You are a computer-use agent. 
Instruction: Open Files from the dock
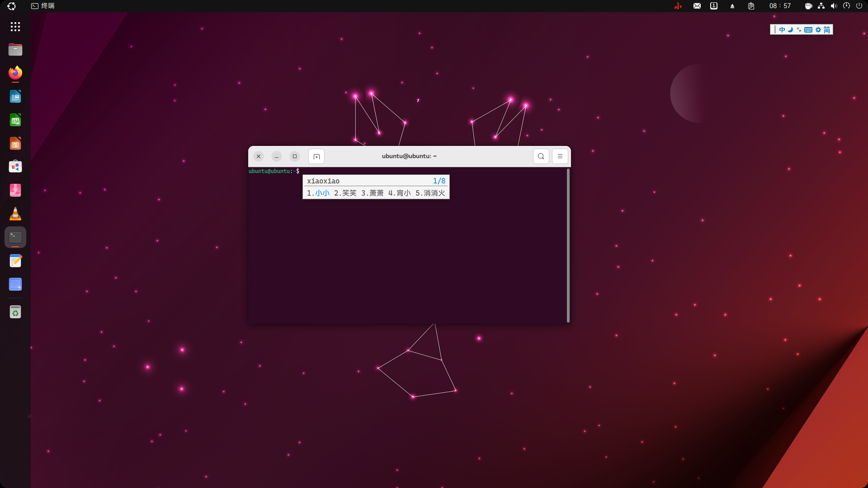click(15, 50)
